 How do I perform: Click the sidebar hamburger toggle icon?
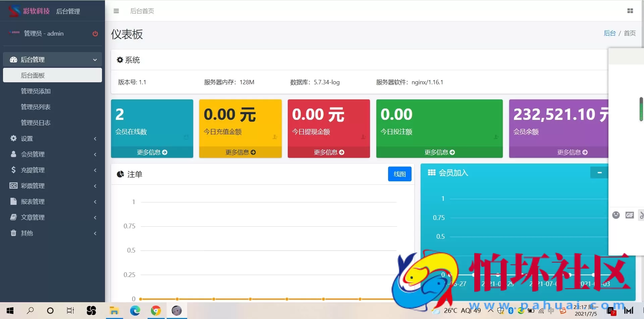116,11
